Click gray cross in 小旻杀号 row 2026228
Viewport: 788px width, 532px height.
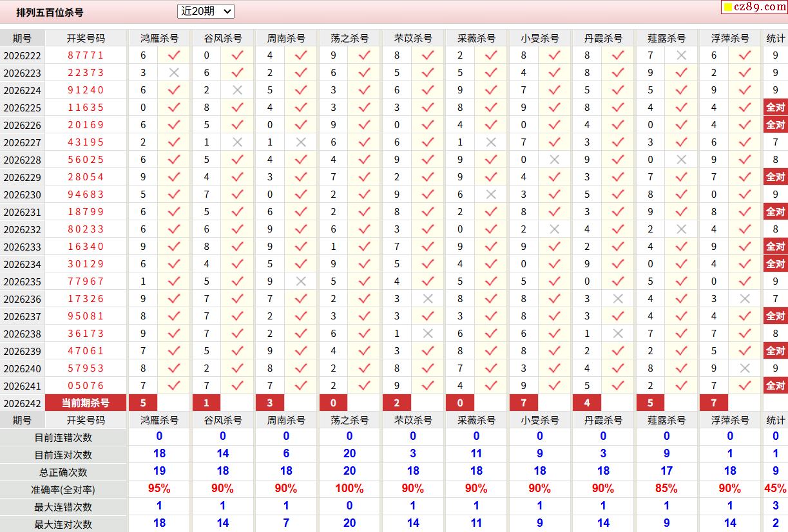555,160
